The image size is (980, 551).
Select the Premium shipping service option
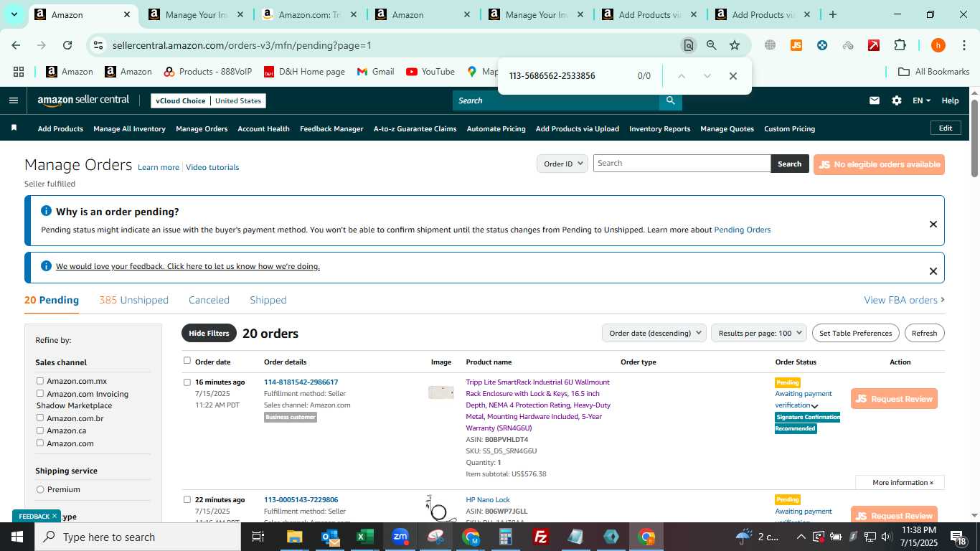click(x=40, y=489)
